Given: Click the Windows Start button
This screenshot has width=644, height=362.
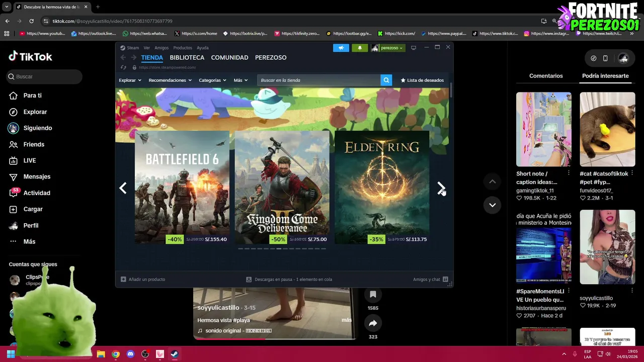Looking at the screenshot, I should pos(11,354).
